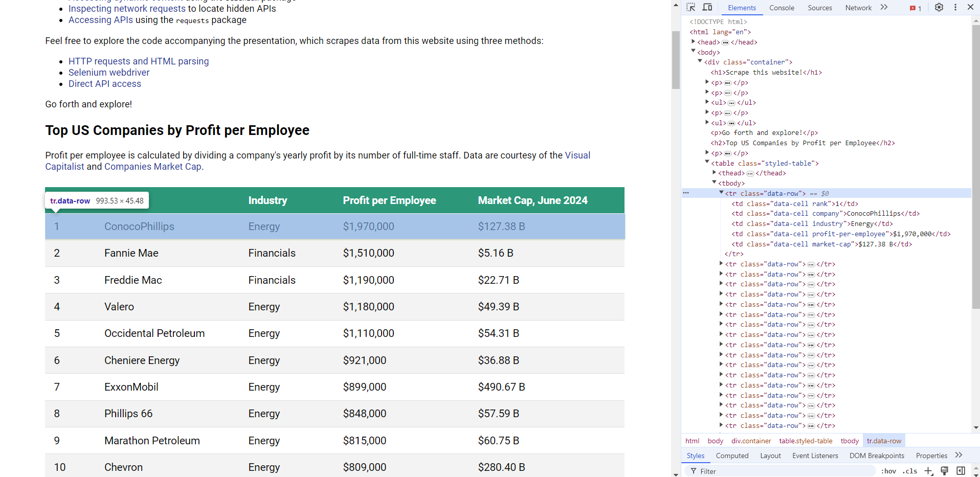
Task: Toggle the device toolbar icon
Action: (x=707, y=7)
